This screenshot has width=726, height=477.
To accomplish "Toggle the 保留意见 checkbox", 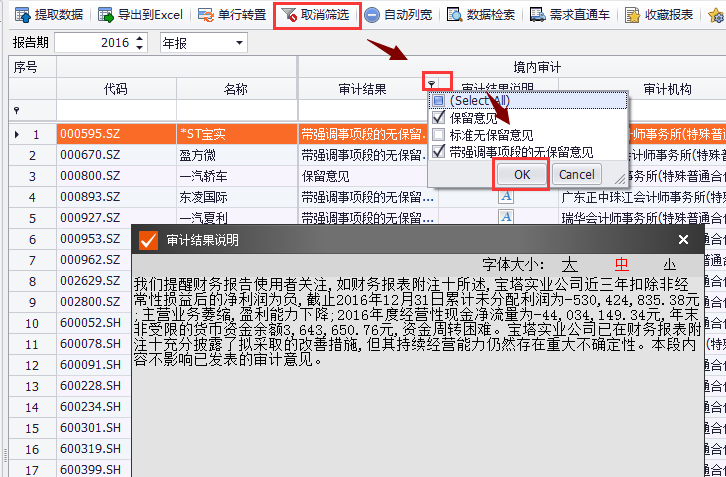I will pos(438,117).
